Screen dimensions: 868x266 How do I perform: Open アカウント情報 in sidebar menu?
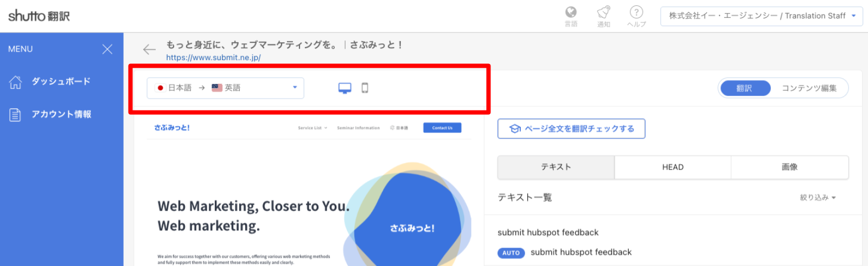click(61, 115)
